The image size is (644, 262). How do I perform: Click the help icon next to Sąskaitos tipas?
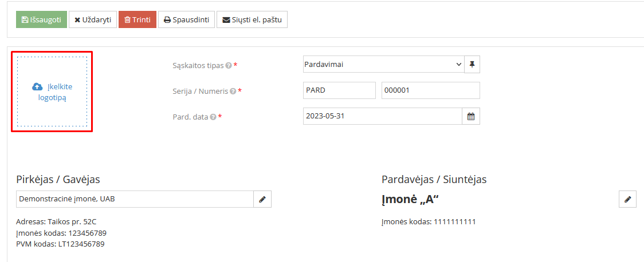[229, 66]
